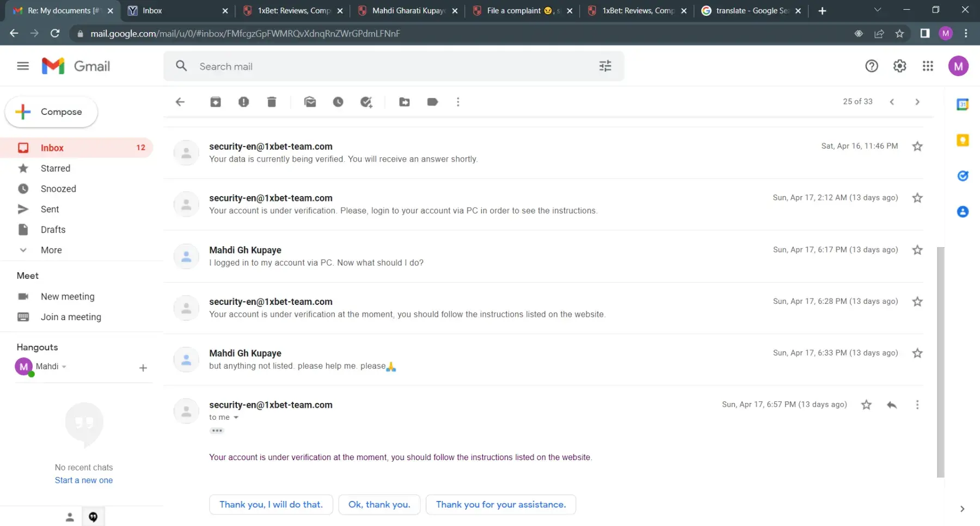Open the Move to folder icon

(405, 102)
